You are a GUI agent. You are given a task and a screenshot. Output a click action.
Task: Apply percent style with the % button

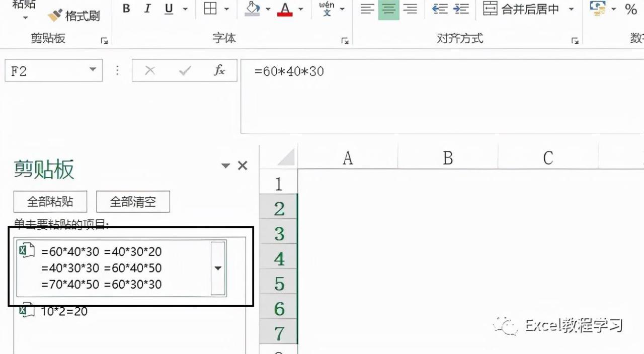[631, 9]
